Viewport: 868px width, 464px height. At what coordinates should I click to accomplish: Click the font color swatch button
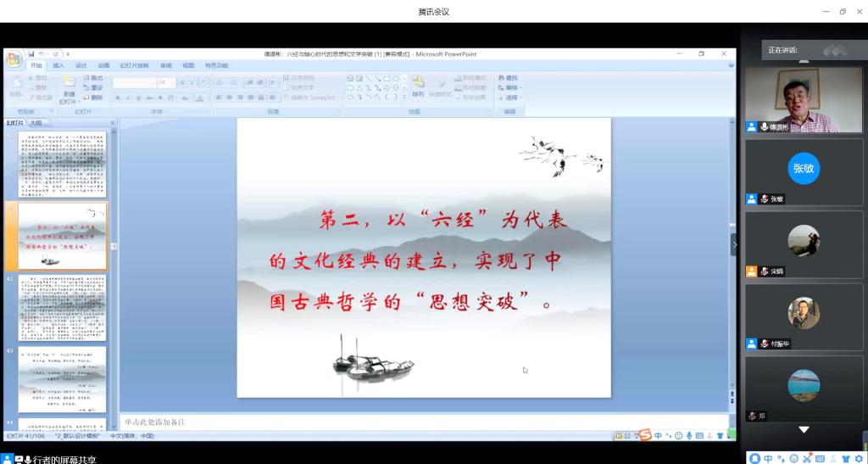click(199, 98)
